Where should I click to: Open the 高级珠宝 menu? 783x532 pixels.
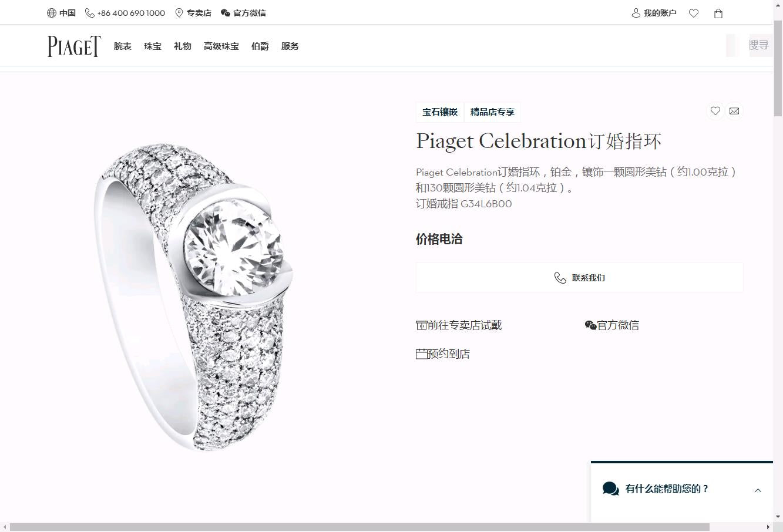[221, 46]
